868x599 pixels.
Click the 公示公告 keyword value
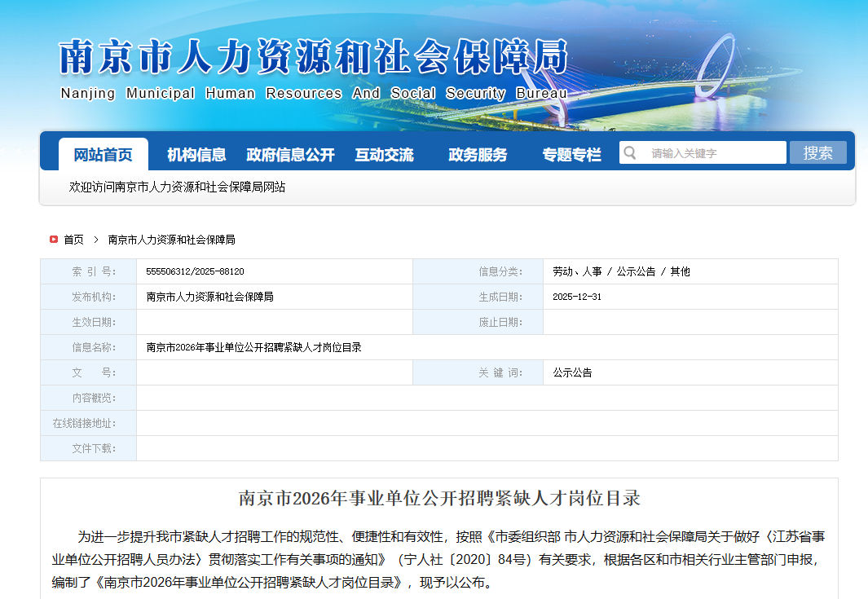pyautogui.click(x=572, y=372)
